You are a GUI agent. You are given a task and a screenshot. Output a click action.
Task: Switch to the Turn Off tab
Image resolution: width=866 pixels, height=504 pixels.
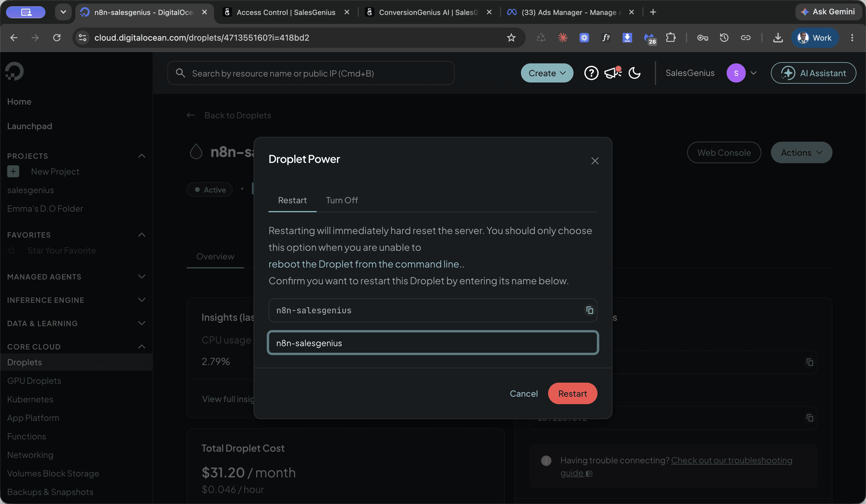[x=341, y=200]
